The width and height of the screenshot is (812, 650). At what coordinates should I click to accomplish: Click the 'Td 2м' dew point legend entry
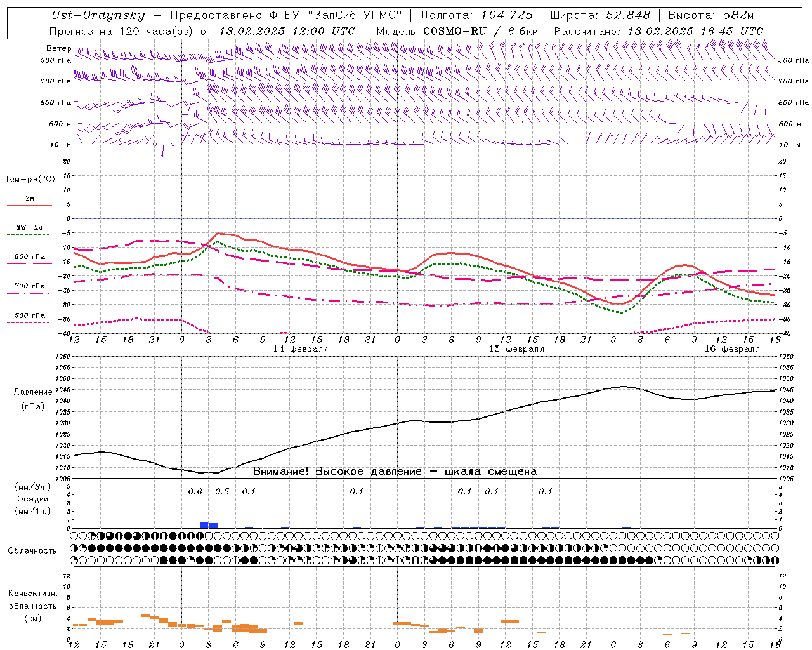point(30,227)
